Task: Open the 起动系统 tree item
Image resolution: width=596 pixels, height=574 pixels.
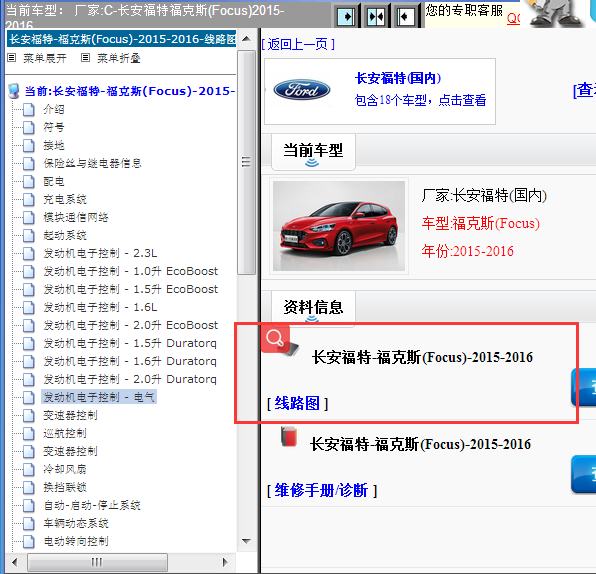Action: (65, 235)
